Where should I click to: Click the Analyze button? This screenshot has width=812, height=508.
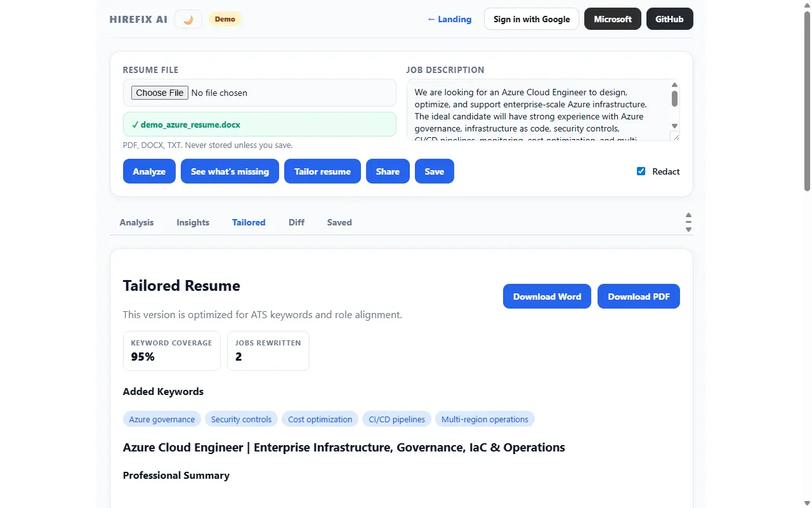pos(149,171)
